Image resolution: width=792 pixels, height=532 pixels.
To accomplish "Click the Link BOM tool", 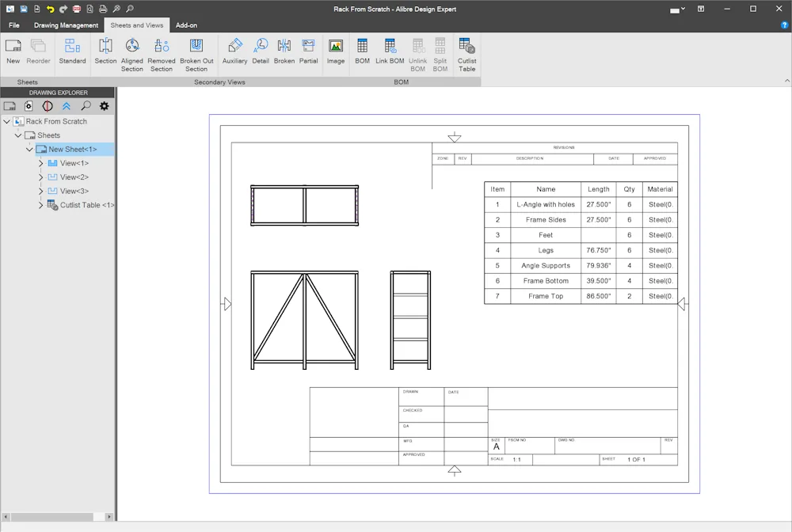I will click(x=390, y=51).
